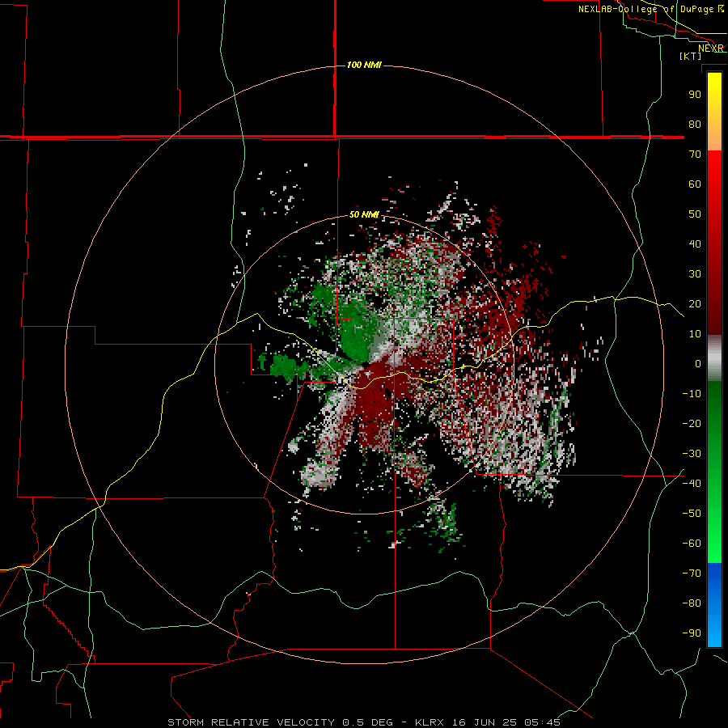Click the -90 value on velocity scale
728x728 pixels.
[692, 633]
